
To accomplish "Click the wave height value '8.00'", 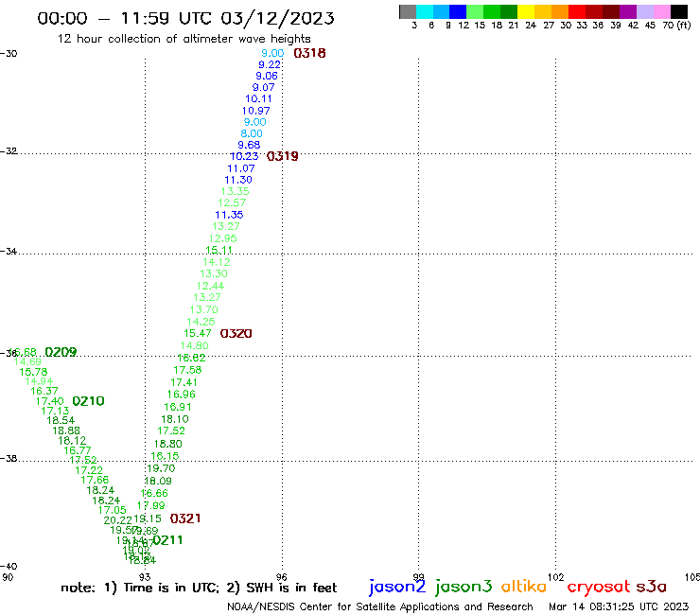I will tap(252, 133).
